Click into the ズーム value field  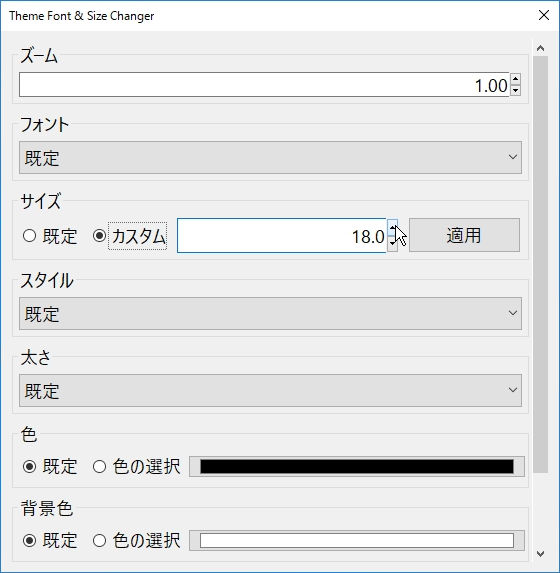pyautogui.click(x=265, y=85)
